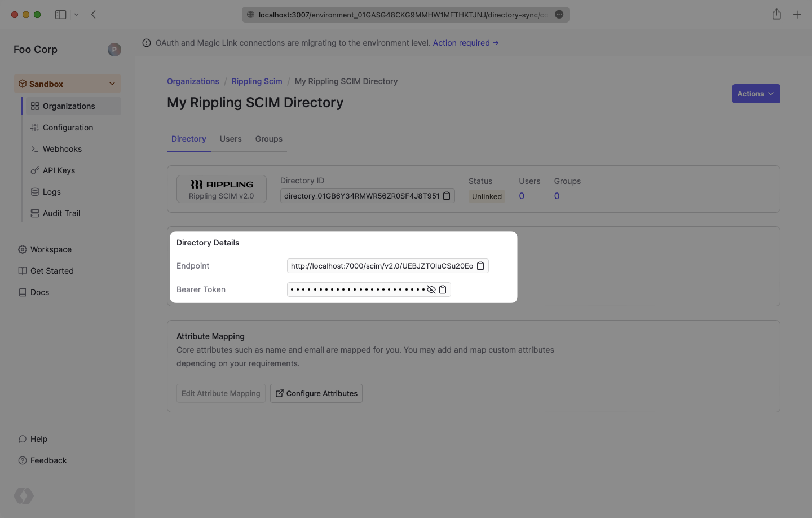Follow the Action required link
The height and width of the screenshot is (518, 812).
click(465, 43)
